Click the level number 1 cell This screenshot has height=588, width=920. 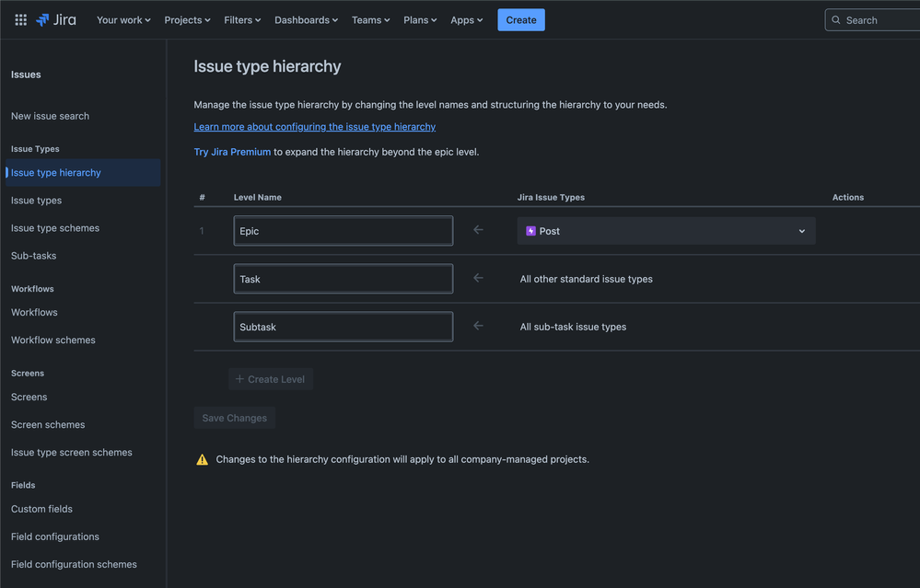(202, 231)
